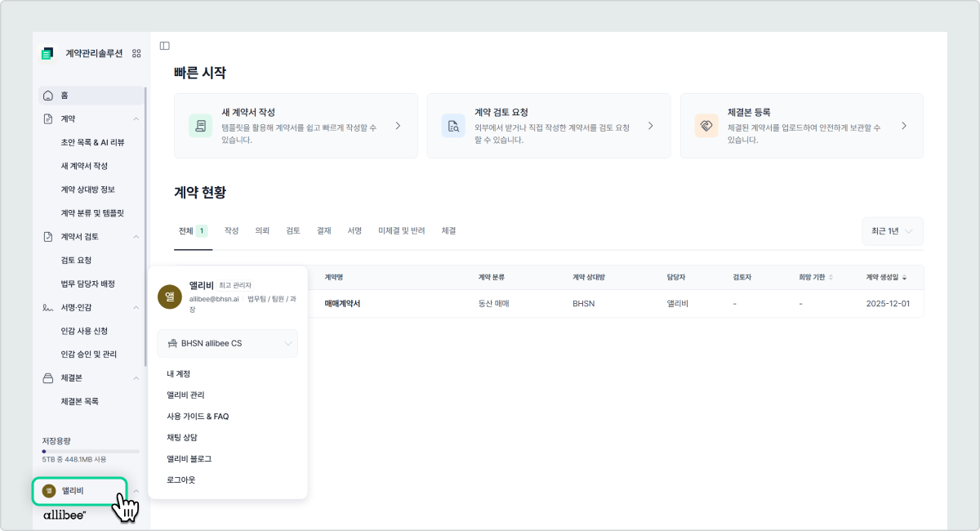Click the 서명·인감 signature icon in sidebar

(48, 308)
